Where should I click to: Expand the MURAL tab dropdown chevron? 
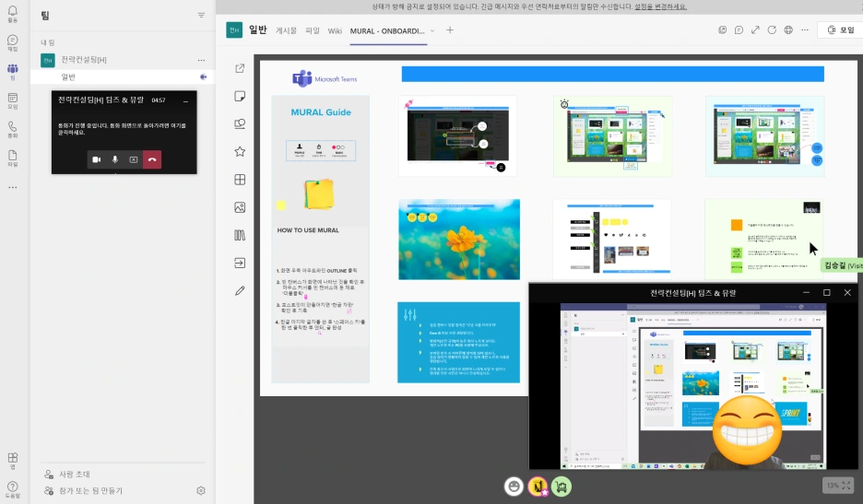click(432, 30)
